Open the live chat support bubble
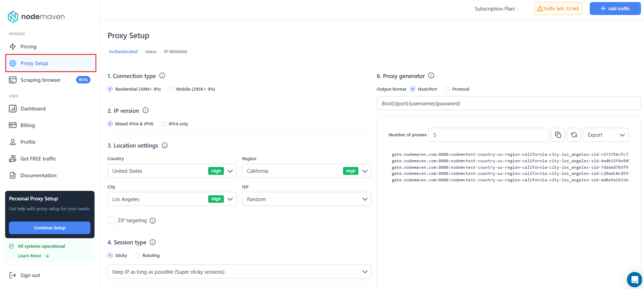The height and width of the screenshot is (289, 644). (634, 280)
